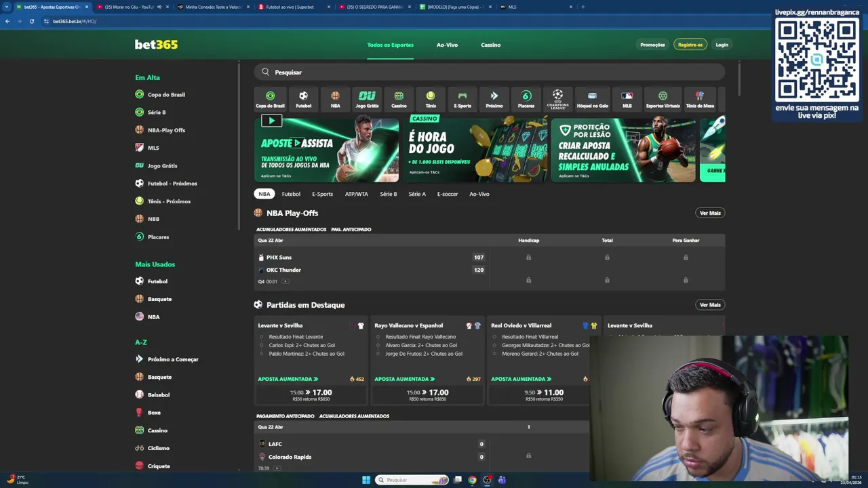Open Cassino top navigation tab
This screenshot has height=488, width=868.
click(491, 45)
